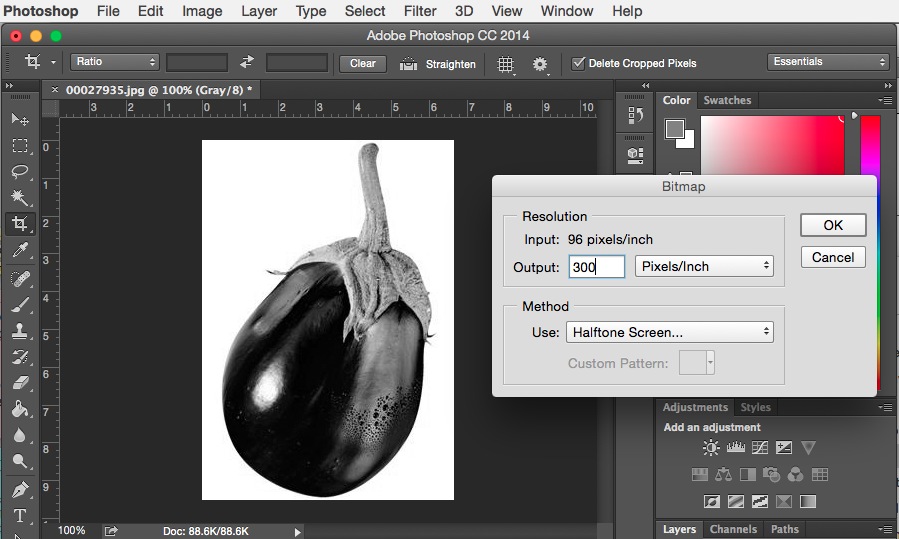Viewport: 899px width, 539px height.
Task: Switch to the Swatches tab
Action: click(727, 100)
